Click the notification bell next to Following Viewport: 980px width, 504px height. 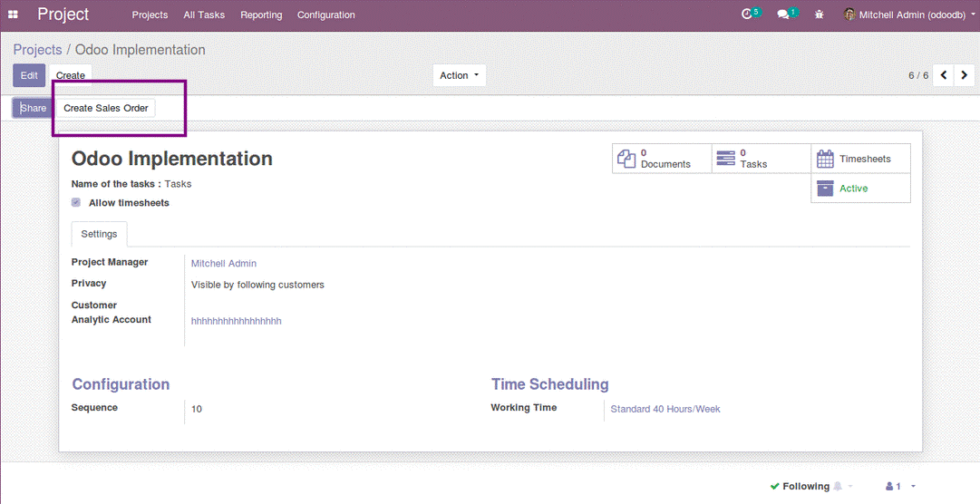(838, 486)
